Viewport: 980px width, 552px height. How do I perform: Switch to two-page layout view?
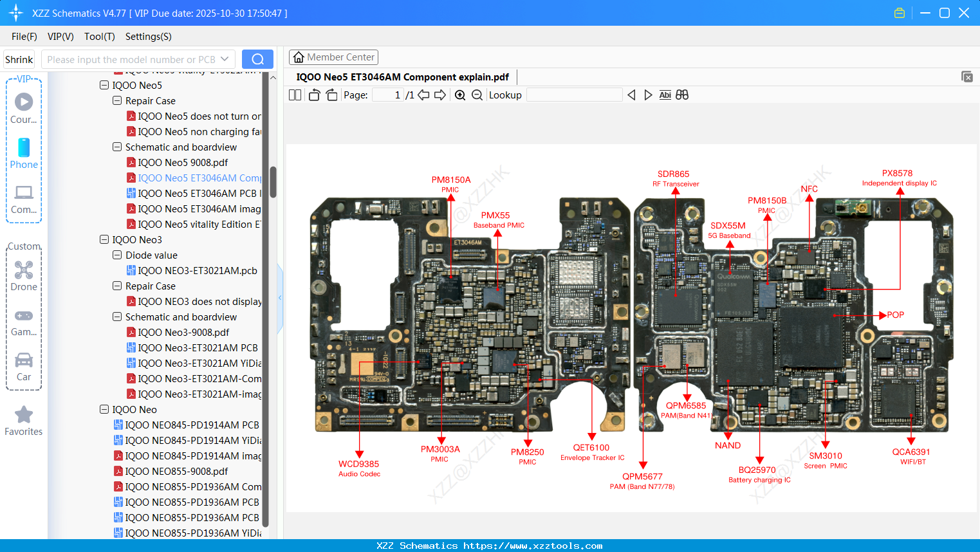tap(294, 94)
